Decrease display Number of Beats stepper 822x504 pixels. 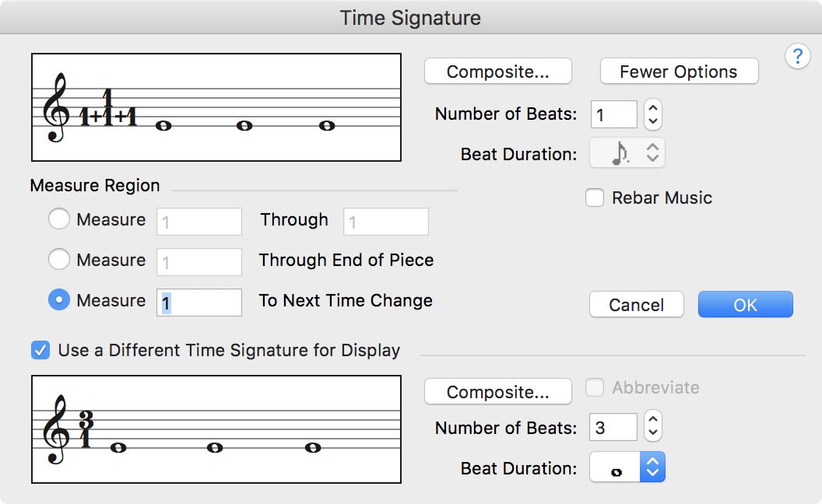coord(654,432)
